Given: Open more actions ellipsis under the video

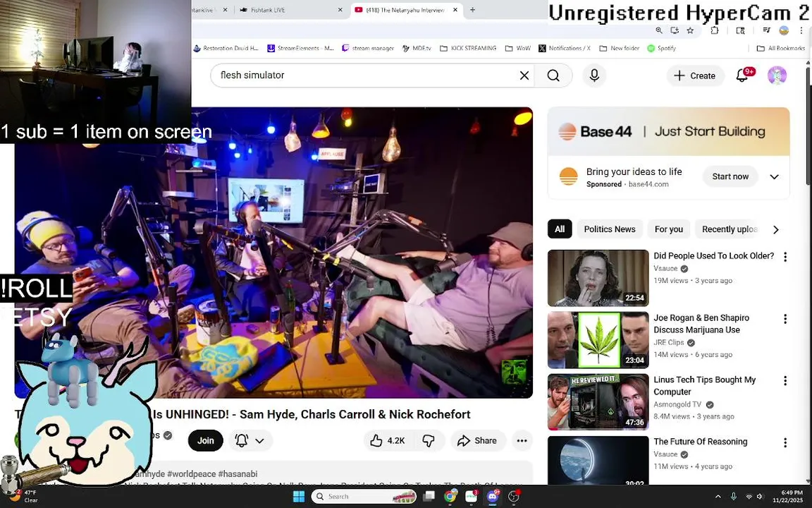Looking at the screenshot, I should (x=522, y=440).
